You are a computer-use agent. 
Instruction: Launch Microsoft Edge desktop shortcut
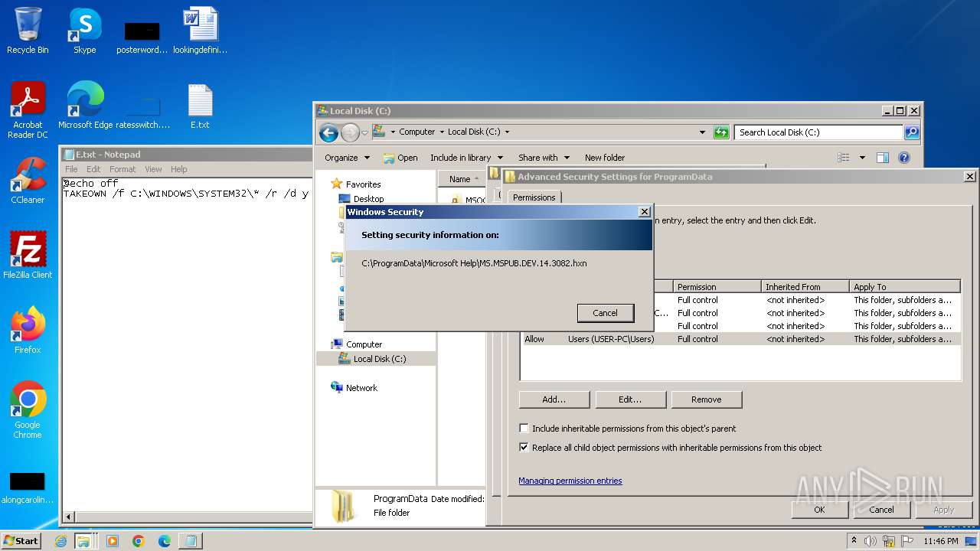coord(85,106)
